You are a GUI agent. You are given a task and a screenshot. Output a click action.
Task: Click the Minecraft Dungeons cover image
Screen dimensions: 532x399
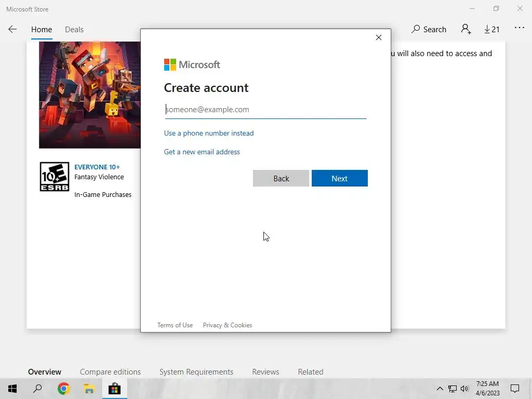pos(89,95)
